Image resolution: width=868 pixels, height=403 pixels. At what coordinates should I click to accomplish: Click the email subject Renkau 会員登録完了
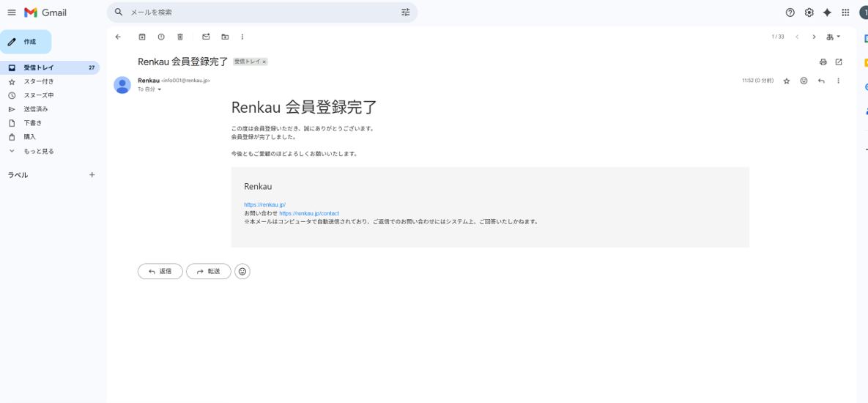click(182, 62)
